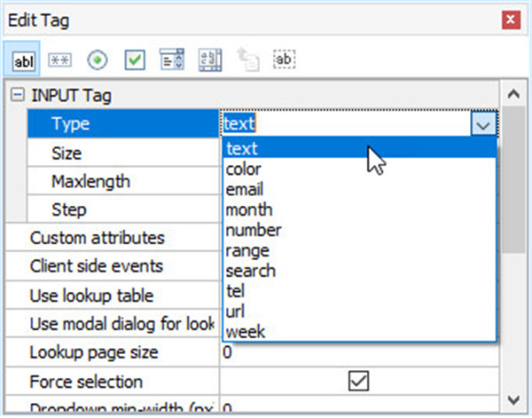
Task: Select the list box tag icon
Action: 171,59
